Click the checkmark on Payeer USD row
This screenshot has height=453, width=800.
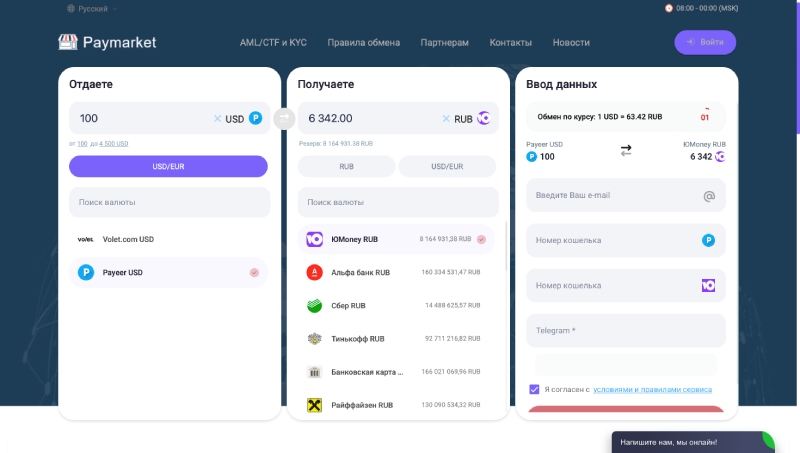254,272
